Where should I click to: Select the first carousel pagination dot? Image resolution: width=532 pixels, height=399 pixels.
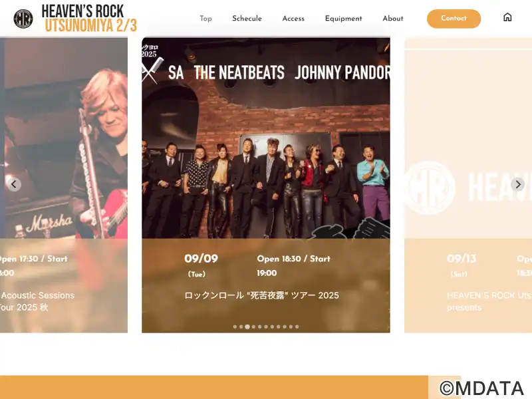click(235, 327)
